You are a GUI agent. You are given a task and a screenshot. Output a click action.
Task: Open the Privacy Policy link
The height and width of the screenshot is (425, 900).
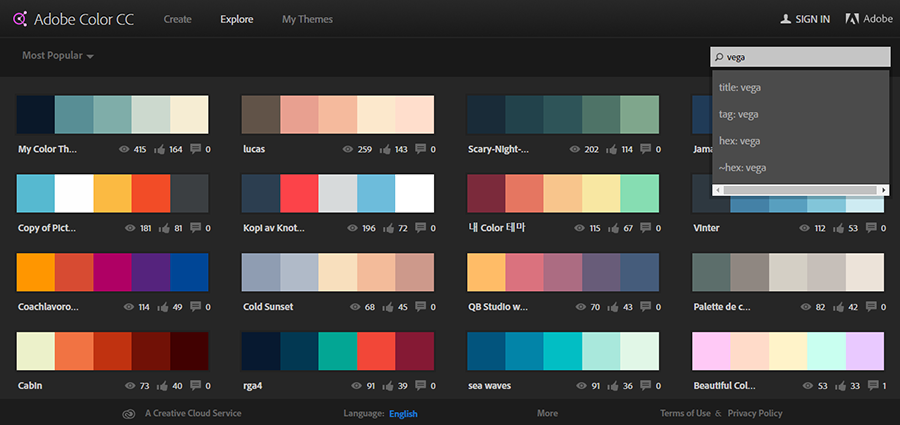755,413
